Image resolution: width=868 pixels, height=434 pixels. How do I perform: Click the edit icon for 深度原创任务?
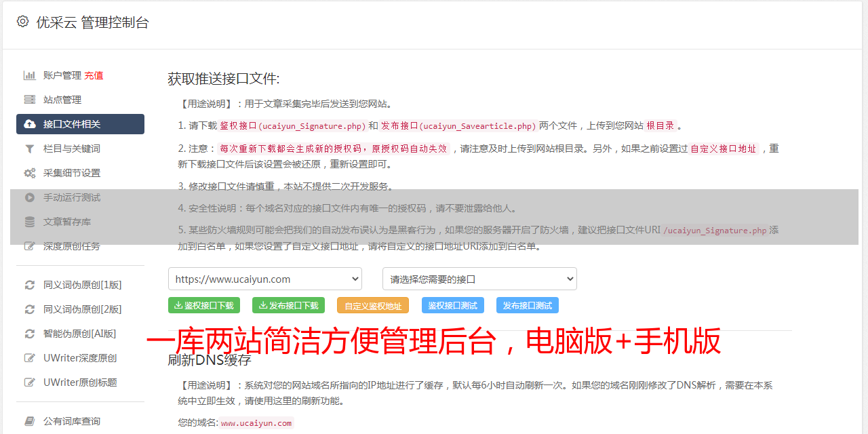click(30, 246)
